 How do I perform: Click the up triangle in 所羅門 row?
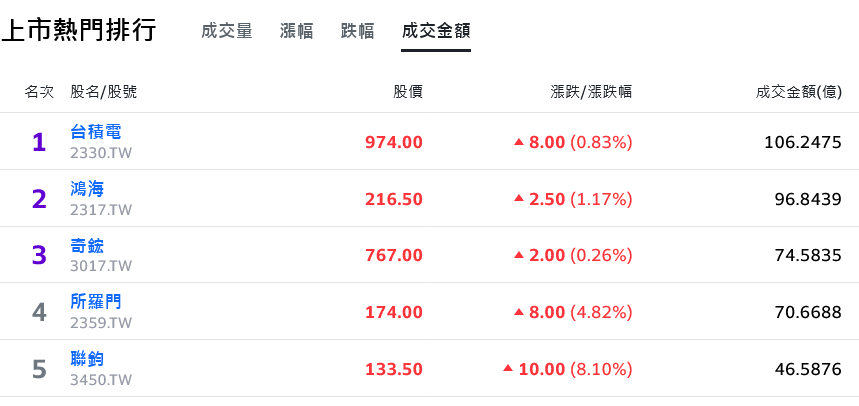pos(519,312)
